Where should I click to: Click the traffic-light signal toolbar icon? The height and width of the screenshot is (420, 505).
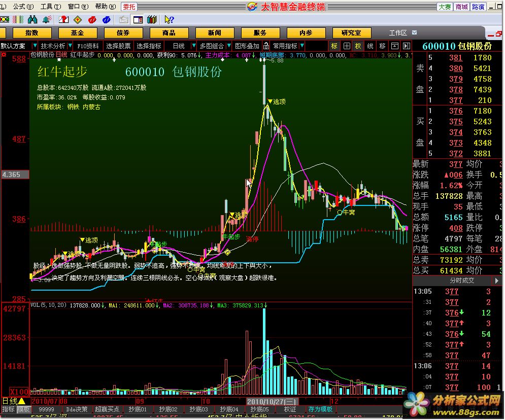click(x=4, y=20)
